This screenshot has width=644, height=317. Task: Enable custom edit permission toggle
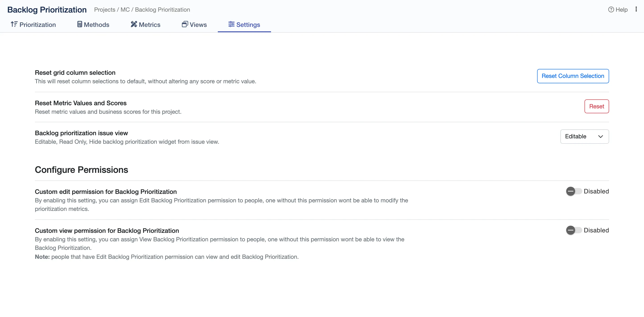coord(574,191)
